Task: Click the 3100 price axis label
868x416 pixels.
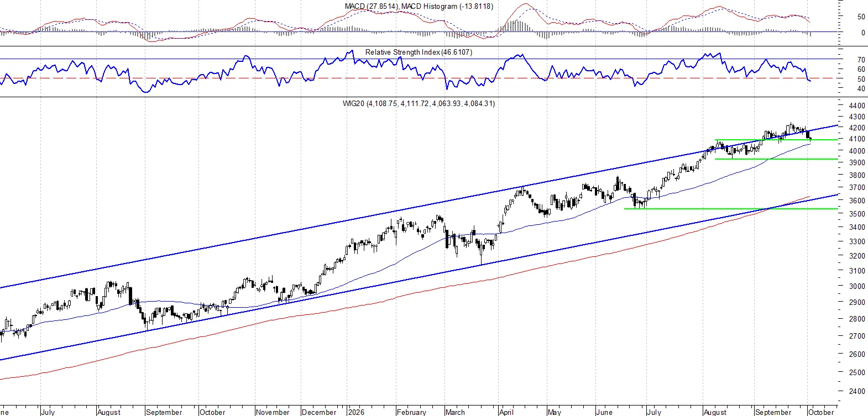Action: tap(857, 271)
